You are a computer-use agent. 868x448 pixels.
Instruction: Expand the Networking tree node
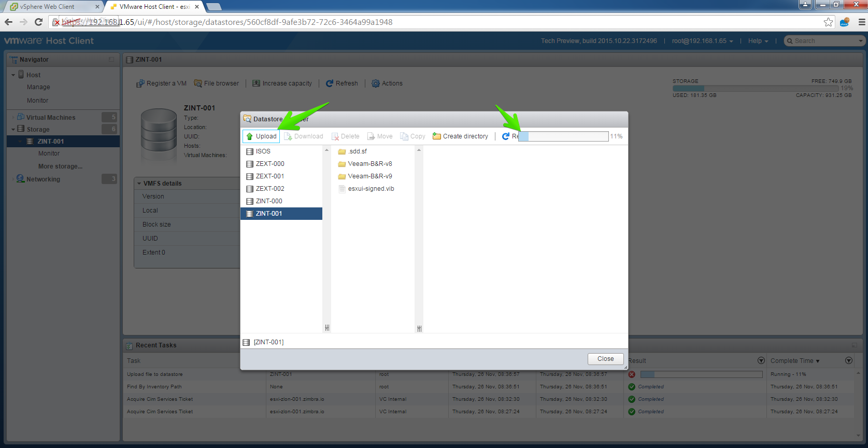click(13, 179)
